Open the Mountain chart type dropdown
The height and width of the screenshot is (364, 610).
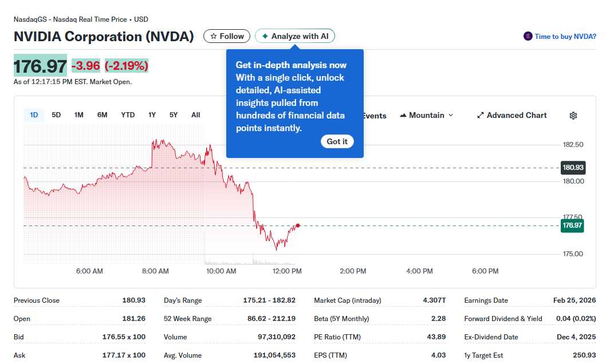pos(426,116)
